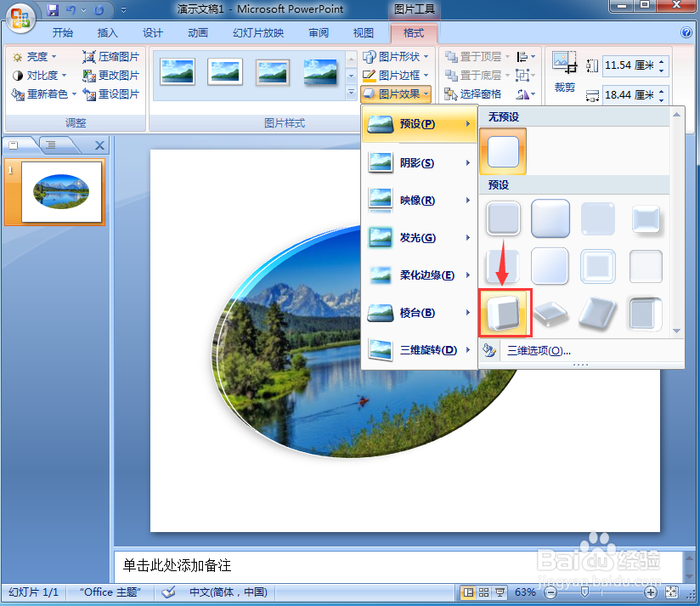This screenshot has width=700, height=606.
Task: Open the 对比度 contrast dropdown
Action: [40, 76]
